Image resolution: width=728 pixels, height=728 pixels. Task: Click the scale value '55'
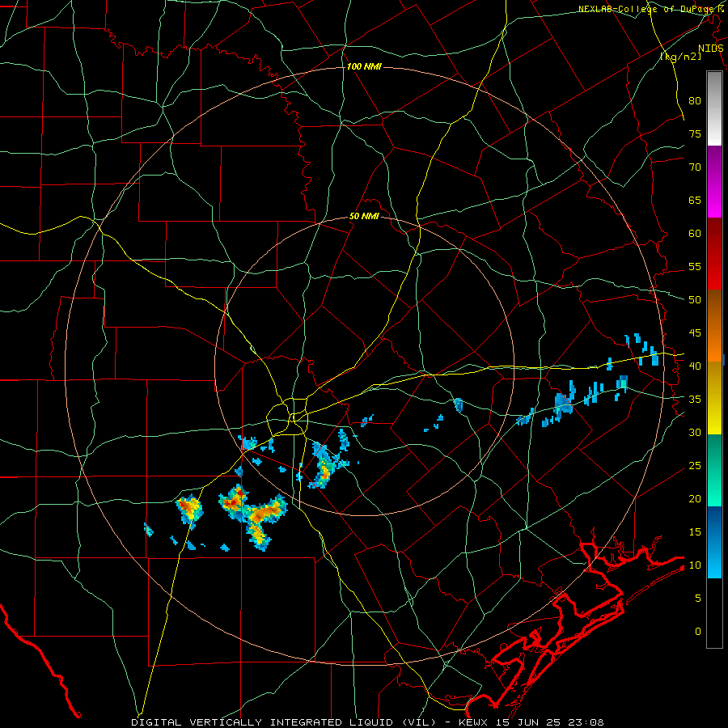(695, 266)
